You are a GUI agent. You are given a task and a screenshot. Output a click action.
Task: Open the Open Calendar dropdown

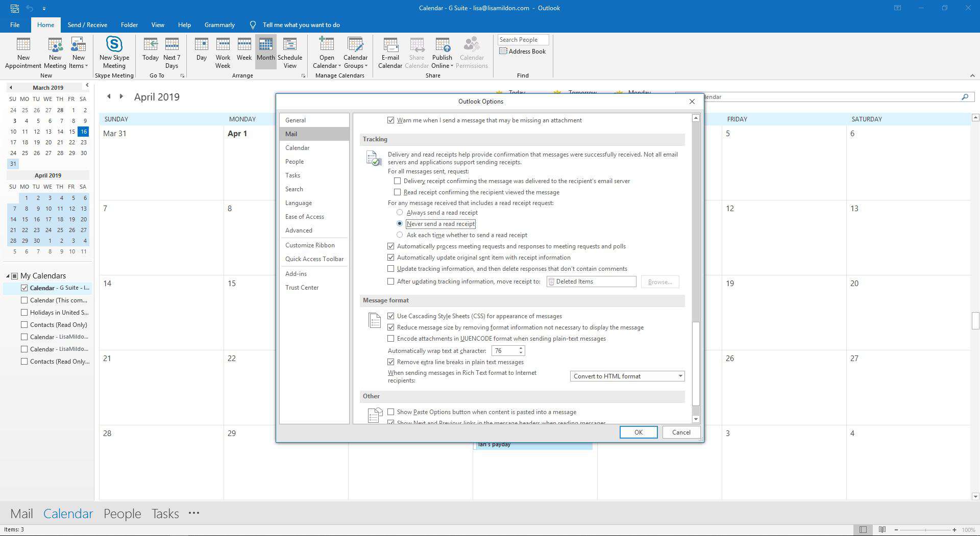point(327,53)
